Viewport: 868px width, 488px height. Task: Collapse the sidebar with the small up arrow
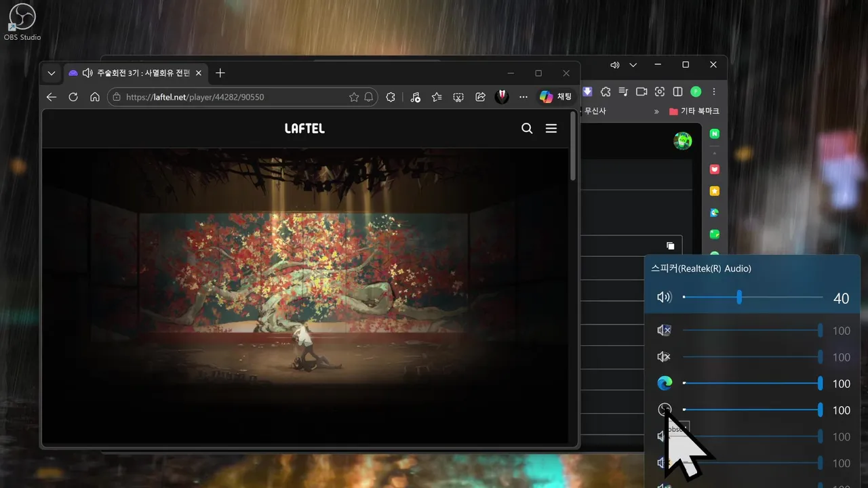(x=715, y=152)
